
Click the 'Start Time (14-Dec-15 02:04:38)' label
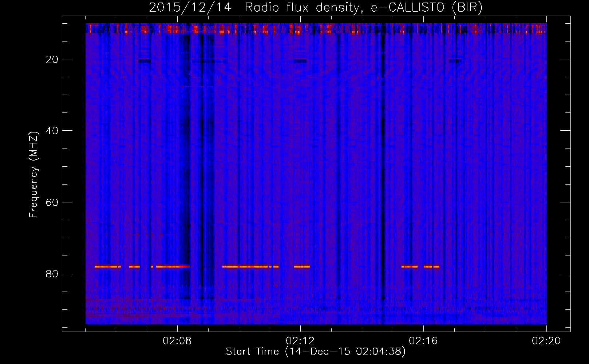[x=316, y=352]
